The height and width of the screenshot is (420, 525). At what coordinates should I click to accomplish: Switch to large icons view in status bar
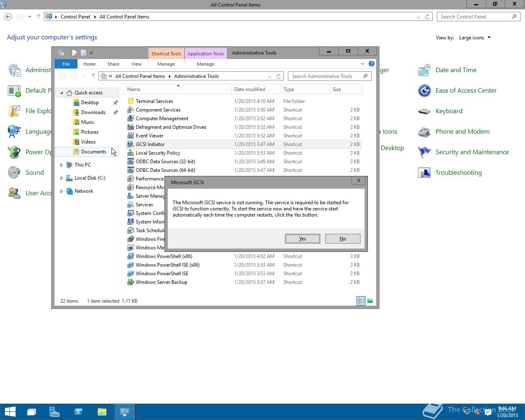pos(370,301)
